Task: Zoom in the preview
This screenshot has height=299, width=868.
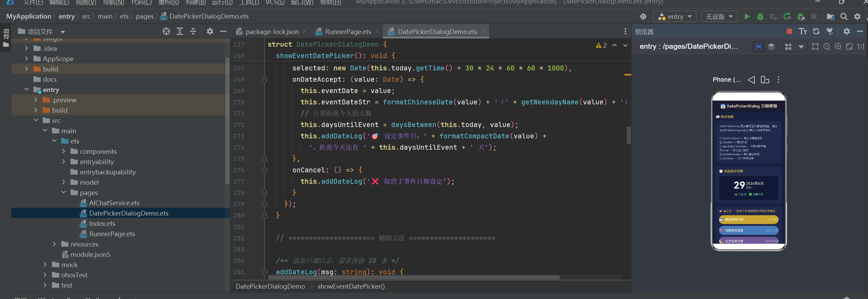Action: coord(838,46)
